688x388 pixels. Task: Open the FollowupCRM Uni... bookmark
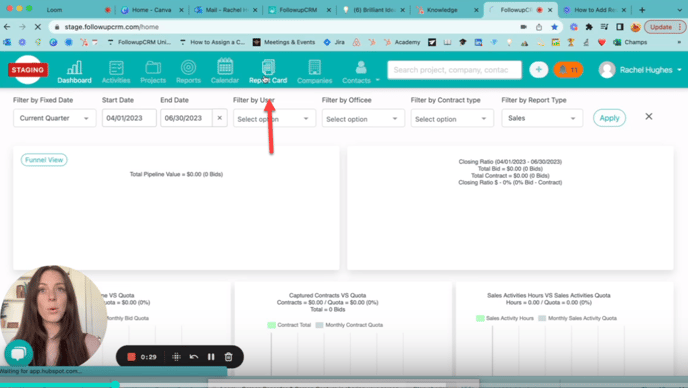coord(139,42)
